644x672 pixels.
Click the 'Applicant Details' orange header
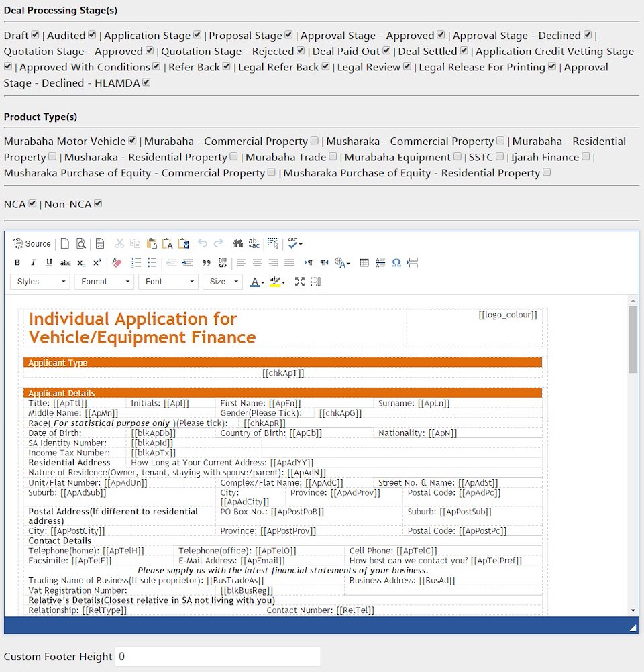[282, 393]
